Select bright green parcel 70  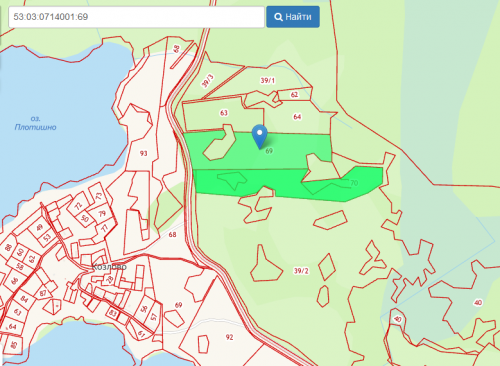click(354, 183)
